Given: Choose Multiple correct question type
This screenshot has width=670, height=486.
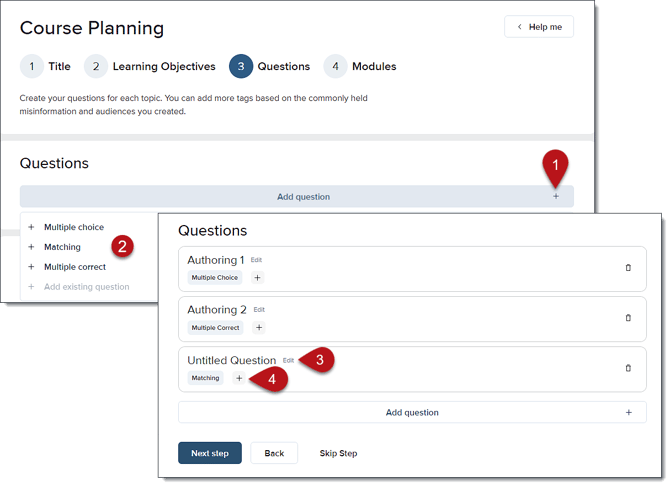Looking at the screenshot, I should [x=74, y=267].
